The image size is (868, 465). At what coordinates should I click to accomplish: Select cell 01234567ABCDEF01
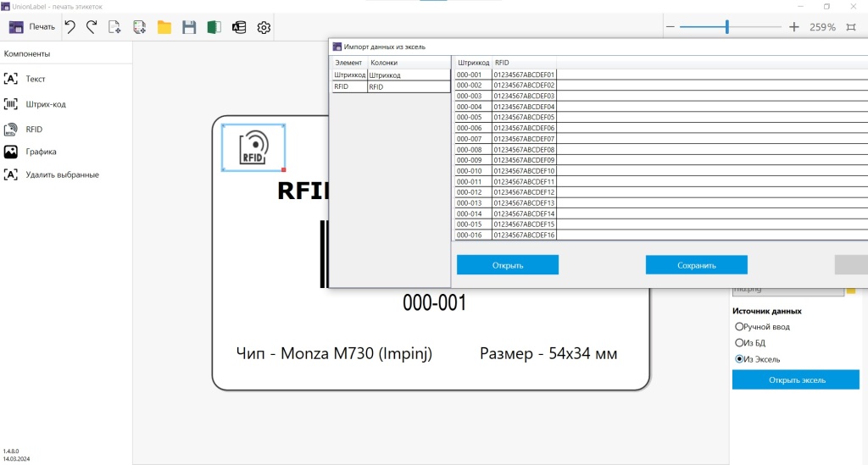pos(524,75)
